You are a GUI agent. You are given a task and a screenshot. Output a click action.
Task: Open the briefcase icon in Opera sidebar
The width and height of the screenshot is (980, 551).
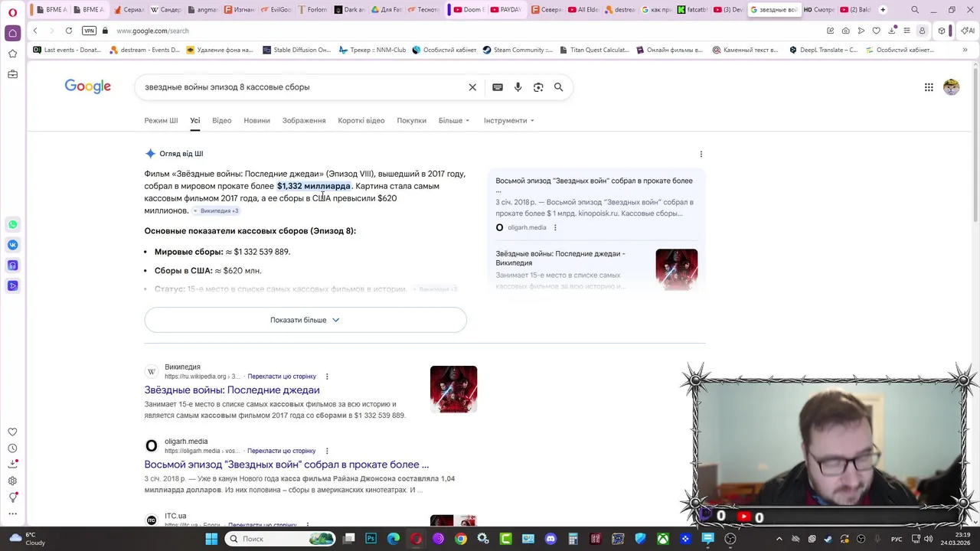click(x=12, y=74)
